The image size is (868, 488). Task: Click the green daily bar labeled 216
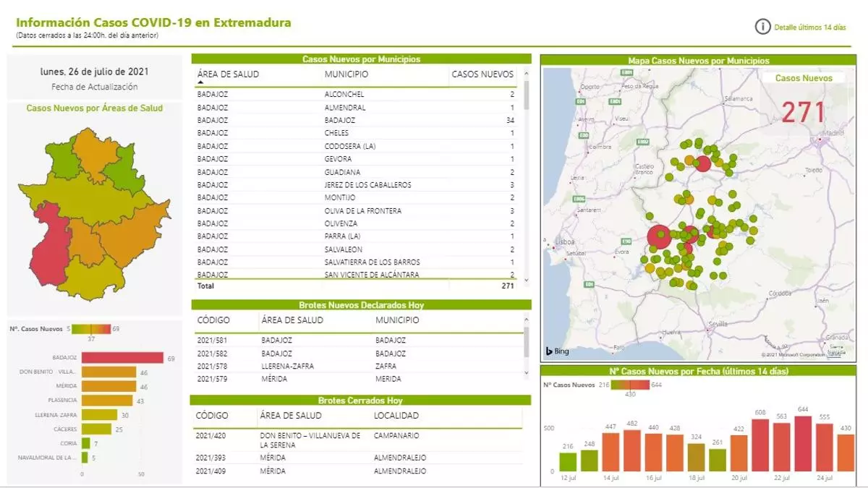(569, 461)
